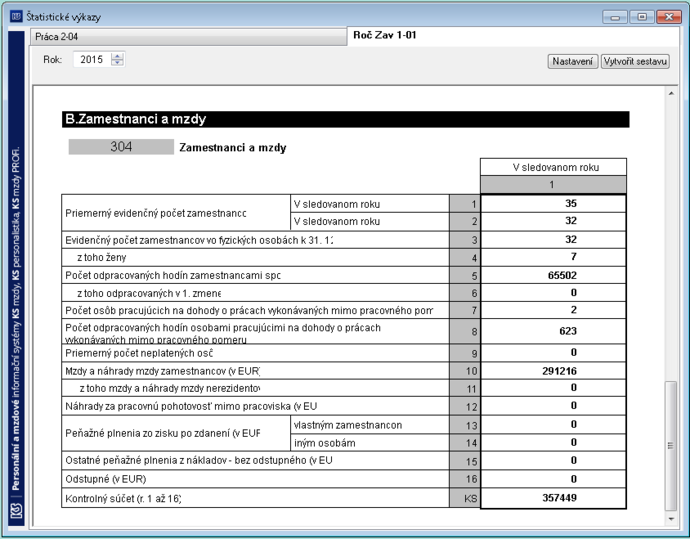
Task: Click the Kontrolný súčet label
Action: (123, 499)
